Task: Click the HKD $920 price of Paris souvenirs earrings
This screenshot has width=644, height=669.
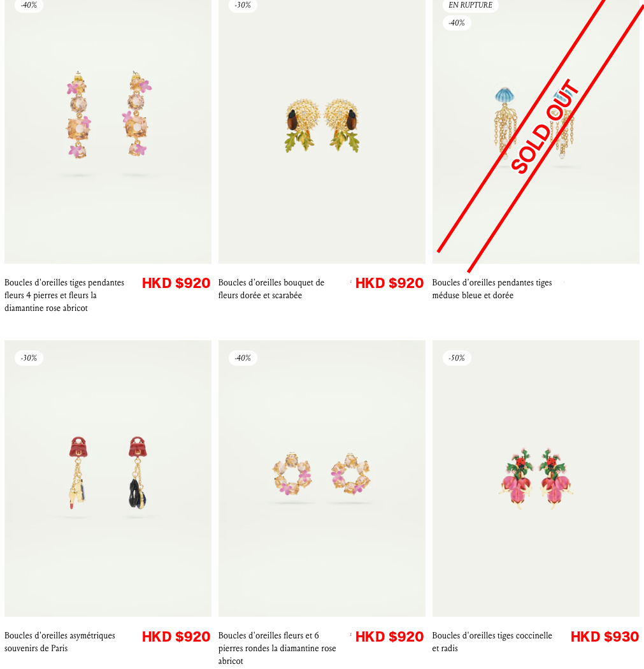Action: coord(176,637)
